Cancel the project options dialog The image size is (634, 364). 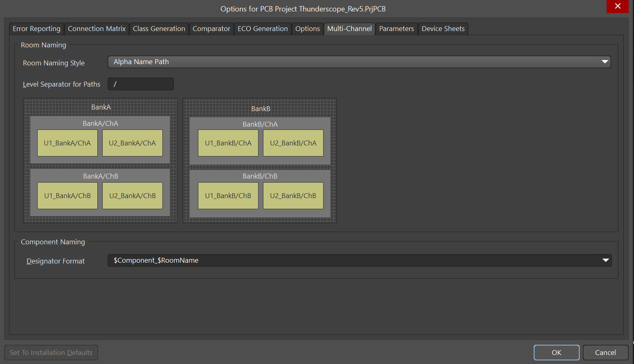[x=605, y=353]
